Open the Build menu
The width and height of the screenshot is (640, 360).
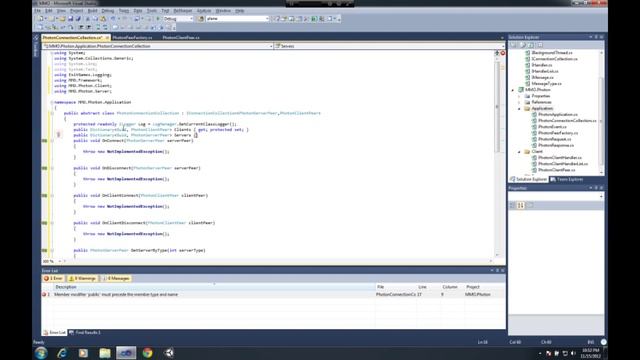(93, 11)
